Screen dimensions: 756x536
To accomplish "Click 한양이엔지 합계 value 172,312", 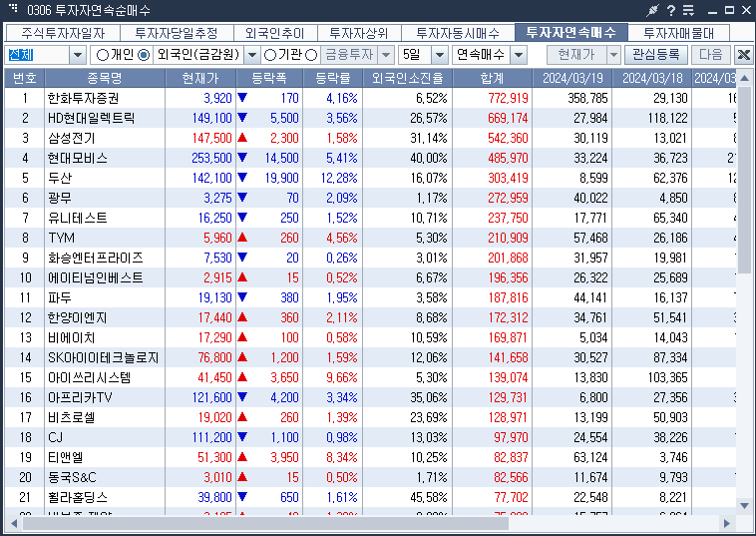I will (x=508, y=317).
